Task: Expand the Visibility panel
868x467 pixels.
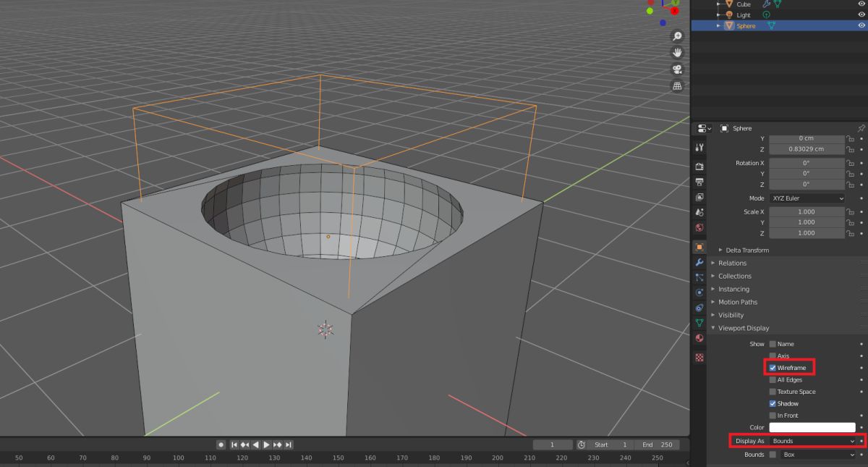Action: click(x=731, y=315)
